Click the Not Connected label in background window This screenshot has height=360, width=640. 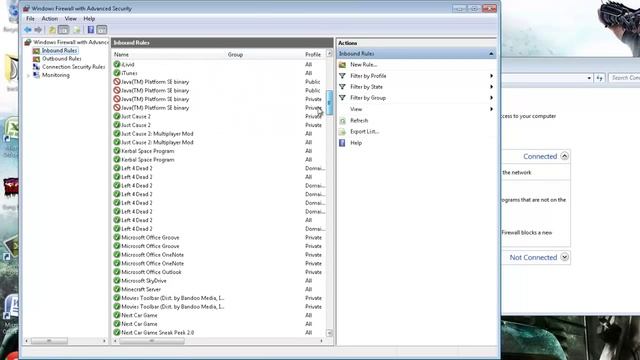click(533, 258)
